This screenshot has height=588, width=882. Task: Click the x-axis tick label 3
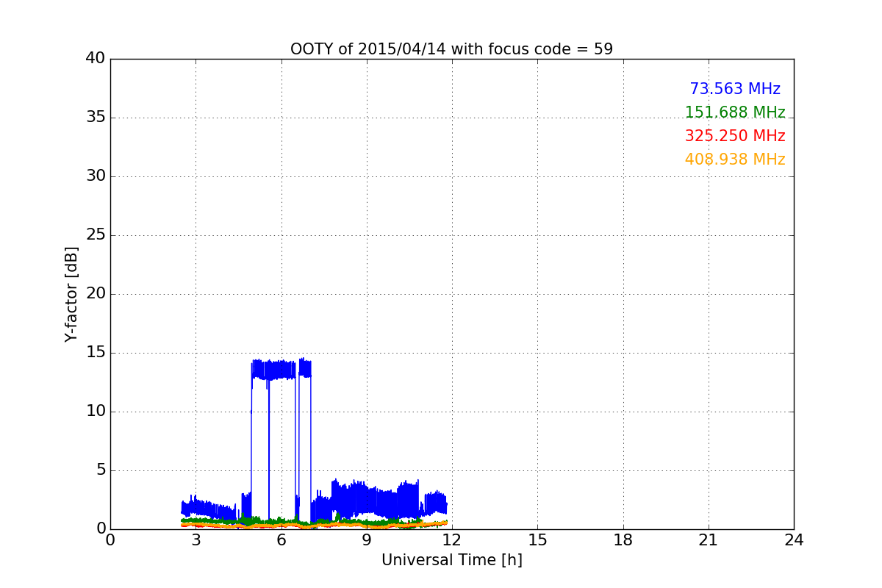coord(196,540)
